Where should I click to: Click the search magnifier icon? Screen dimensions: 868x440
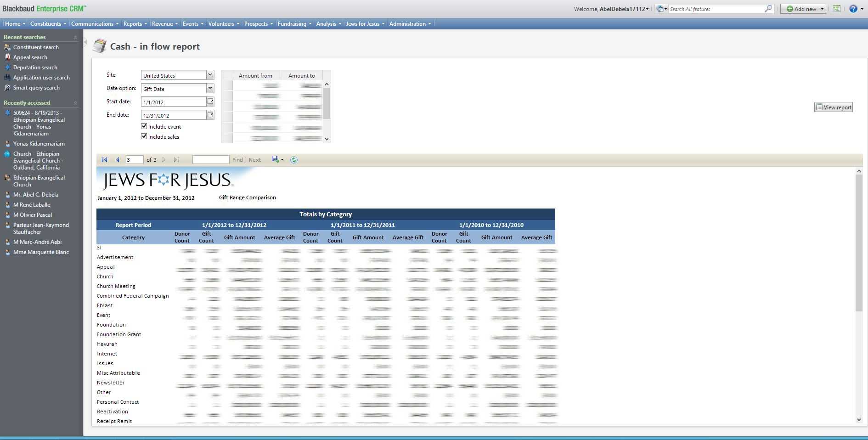(768, 9)
